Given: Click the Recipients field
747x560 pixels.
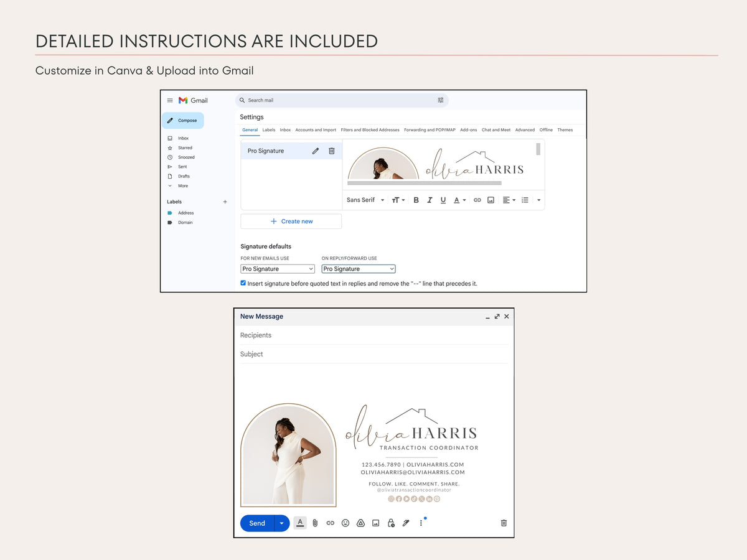Looking at the screenshot, I should (x=374, y=335).
